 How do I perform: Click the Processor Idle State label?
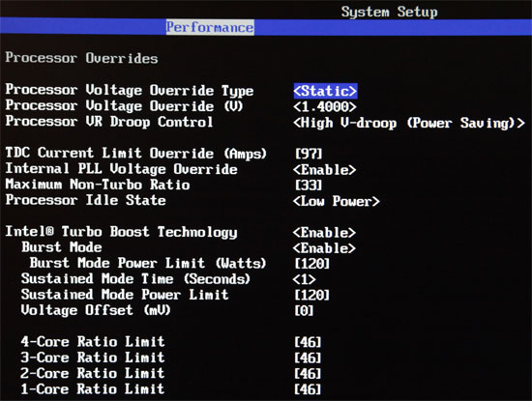tap(86, 200)
